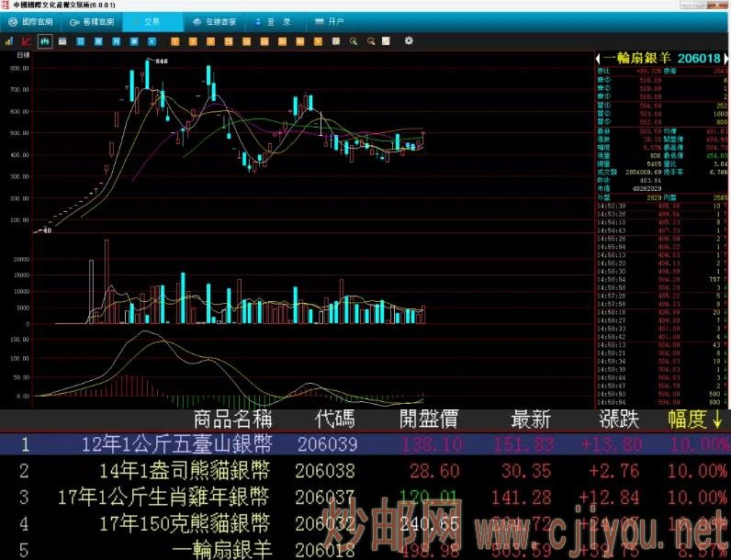
Task: Select row 14年1盎司熊貓銀幣
Action: (365, 471)
